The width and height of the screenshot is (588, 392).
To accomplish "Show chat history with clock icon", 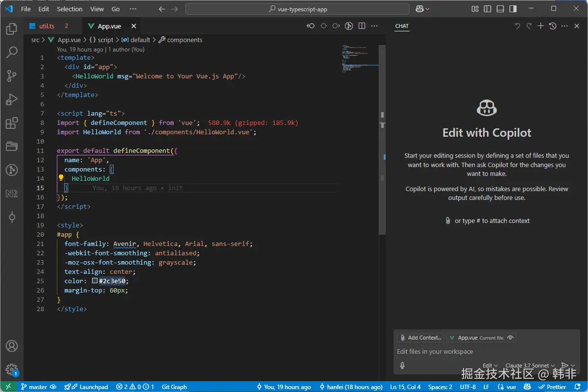I will pos(553,26).
